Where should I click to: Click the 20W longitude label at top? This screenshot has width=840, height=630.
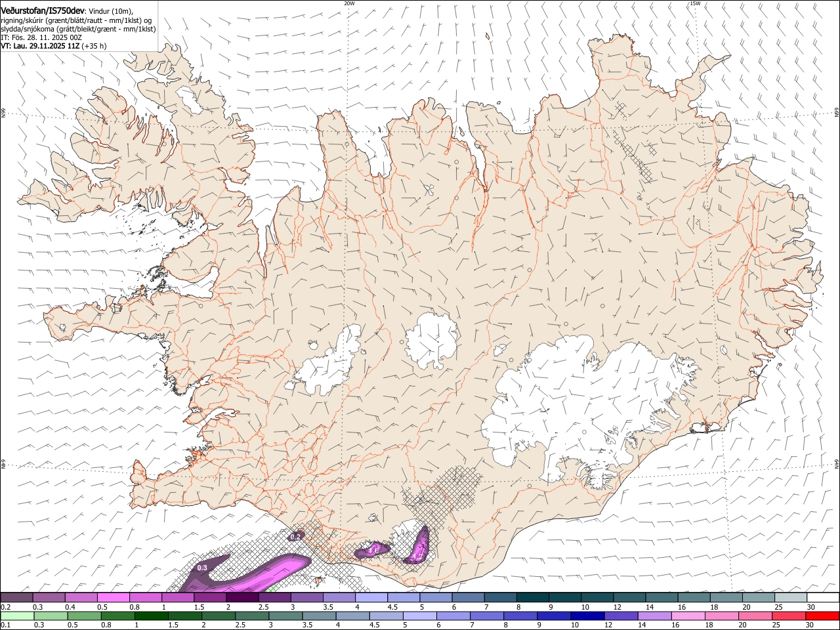pyautogui.click(x=349, y=3)
